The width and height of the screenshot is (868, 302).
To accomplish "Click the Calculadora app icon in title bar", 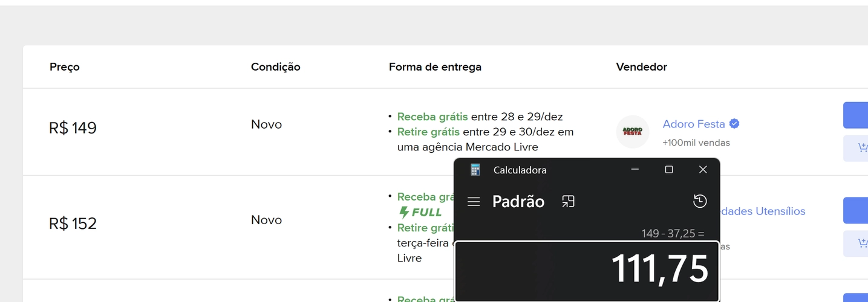I will point(475,170).
